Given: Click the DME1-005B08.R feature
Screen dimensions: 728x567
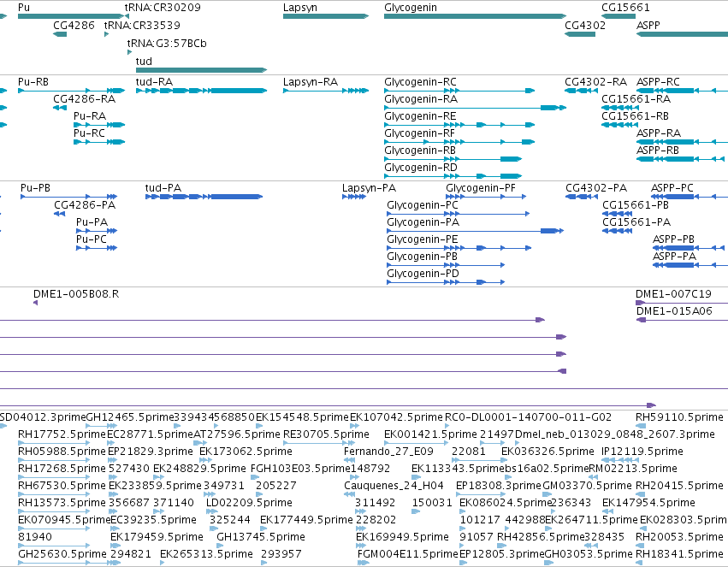Looking at the screenshot, I should [35, 303].
